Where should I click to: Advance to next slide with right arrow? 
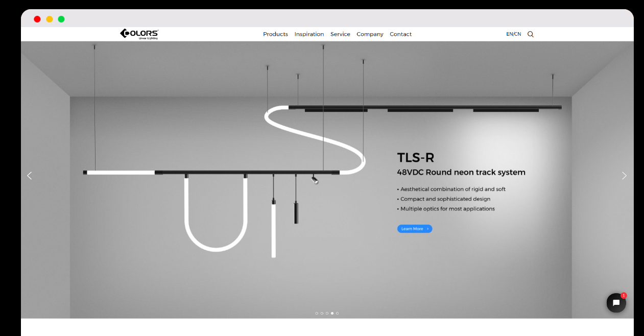pyautogui.click(x=624, y=176)
